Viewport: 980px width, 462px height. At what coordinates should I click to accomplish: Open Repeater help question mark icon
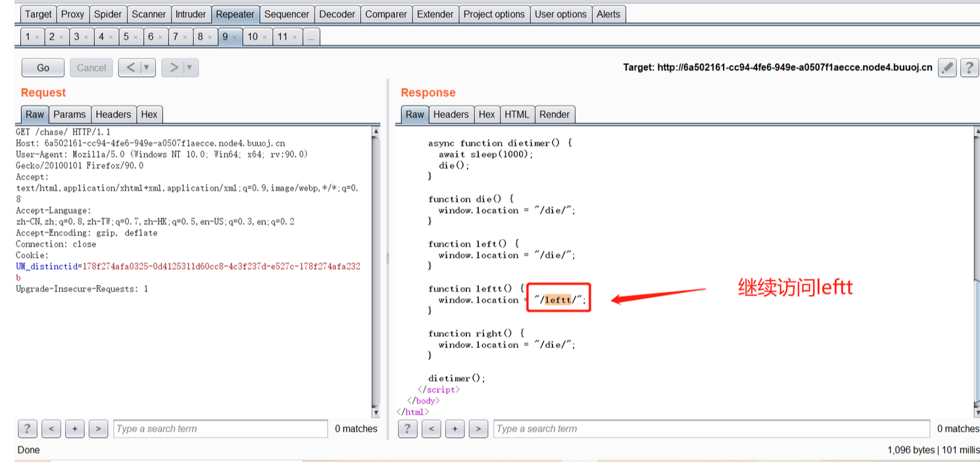[969, 67]
